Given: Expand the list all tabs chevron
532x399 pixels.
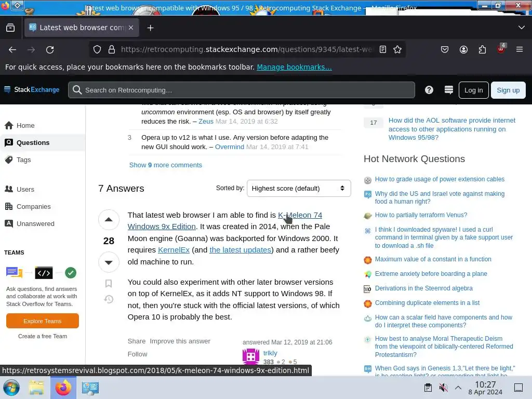Looking at the screenshot, I should click(x=522, y=28).
